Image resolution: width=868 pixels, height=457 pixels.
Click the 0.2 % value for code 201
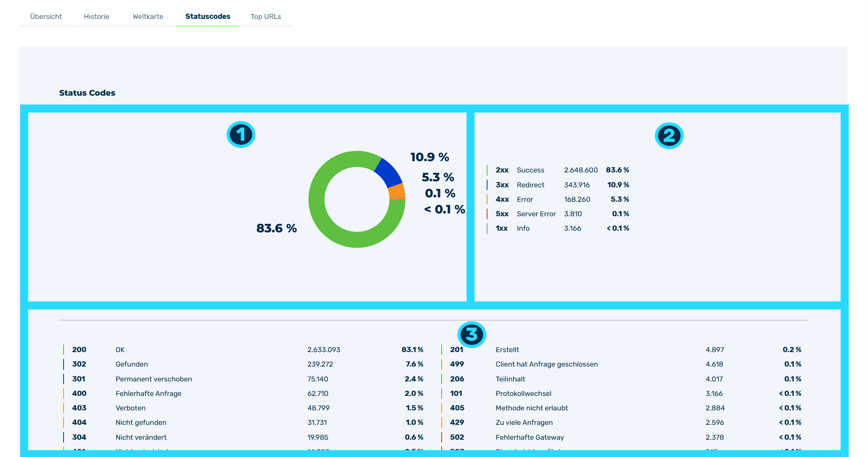(x=792, y=350)
